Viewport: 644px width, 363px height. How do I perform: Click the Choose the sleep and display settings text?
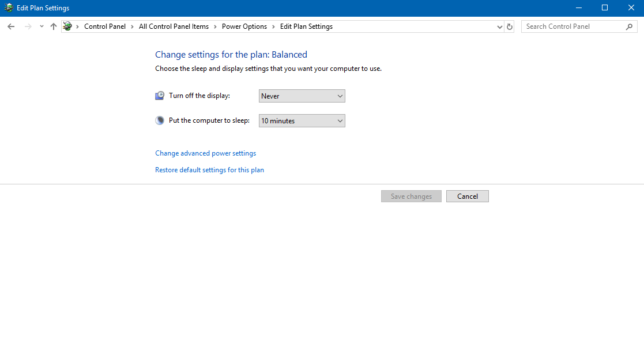tap(269, 69)
